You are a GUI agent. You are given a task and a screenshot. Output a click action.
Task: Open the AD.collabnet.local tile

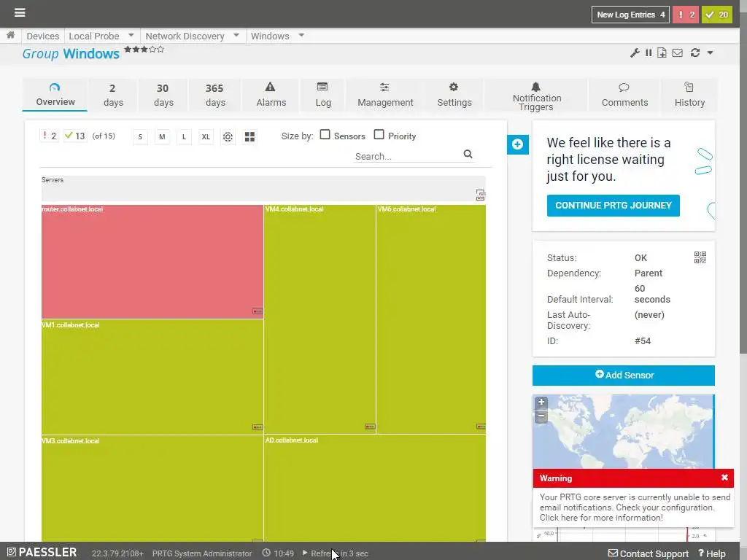coord(375,488)
